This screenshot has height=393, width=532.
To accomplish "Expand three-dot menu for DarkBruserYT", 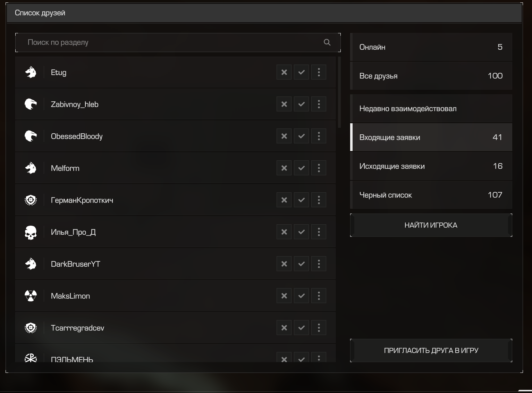I will pyautogui.click(x=319, y=264).
